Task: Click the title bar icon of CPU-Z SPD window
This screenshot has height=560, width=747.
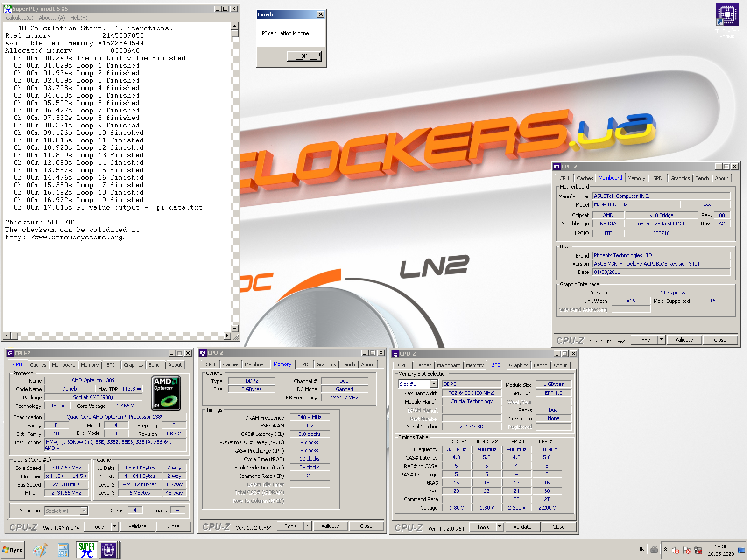Action: click(395, 354)
